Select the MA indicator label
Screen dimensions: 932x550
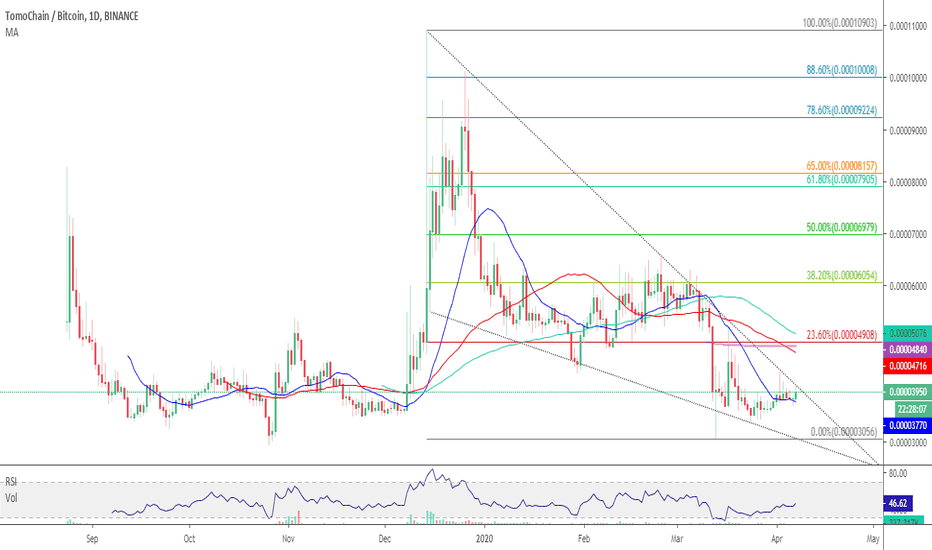pos(12,33)
